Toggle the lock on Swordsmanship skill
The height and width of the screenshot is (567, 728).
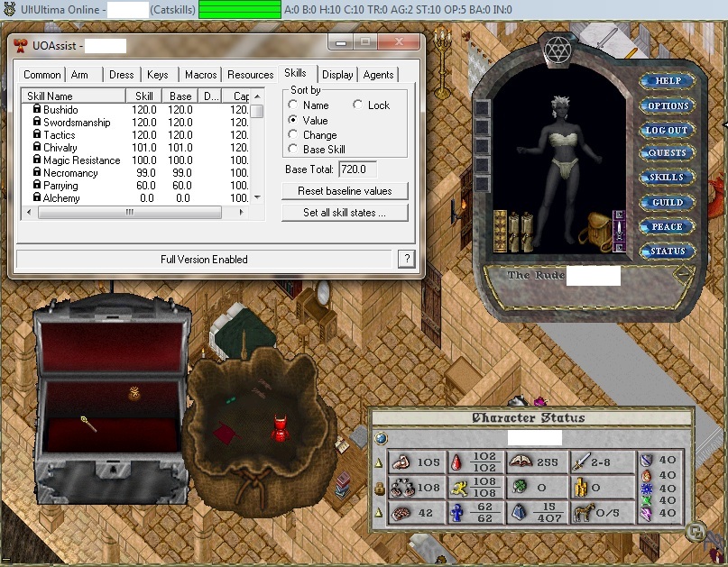[x=37, y=121]
